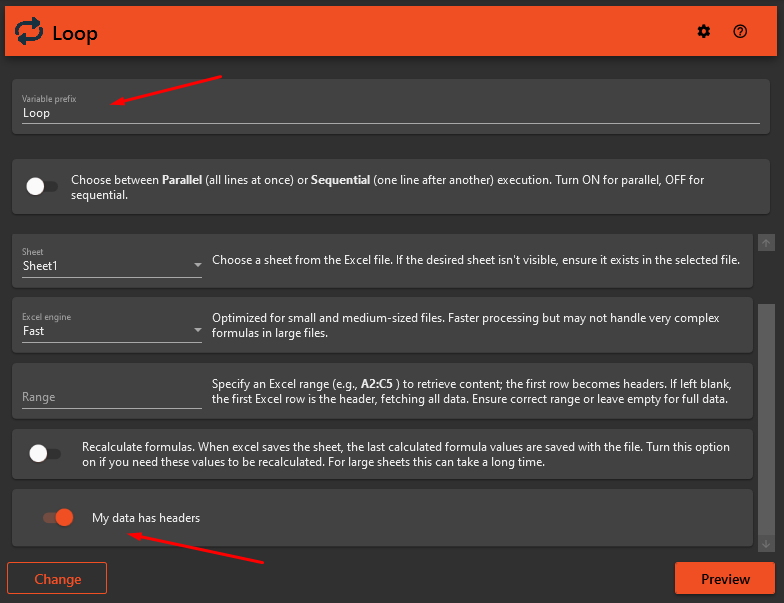Viewport: 784px width, 603px height.
Task: Click the My data has headers label
Action: (146, 518)
